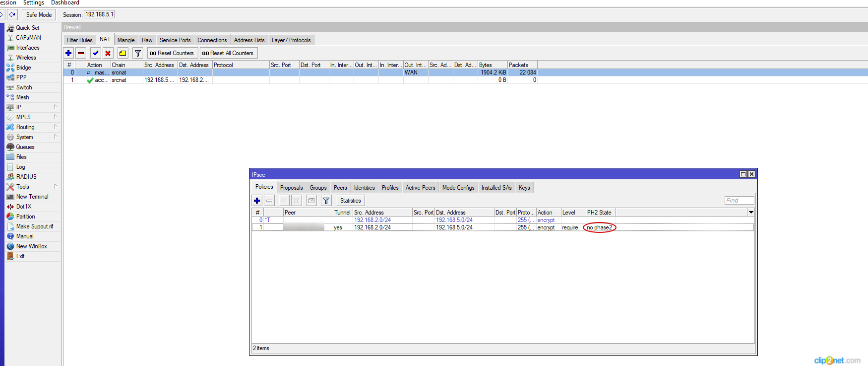Open IPsec Installed SAs tab
This screenshot has height=366, width=868.
tap(496, 188)
